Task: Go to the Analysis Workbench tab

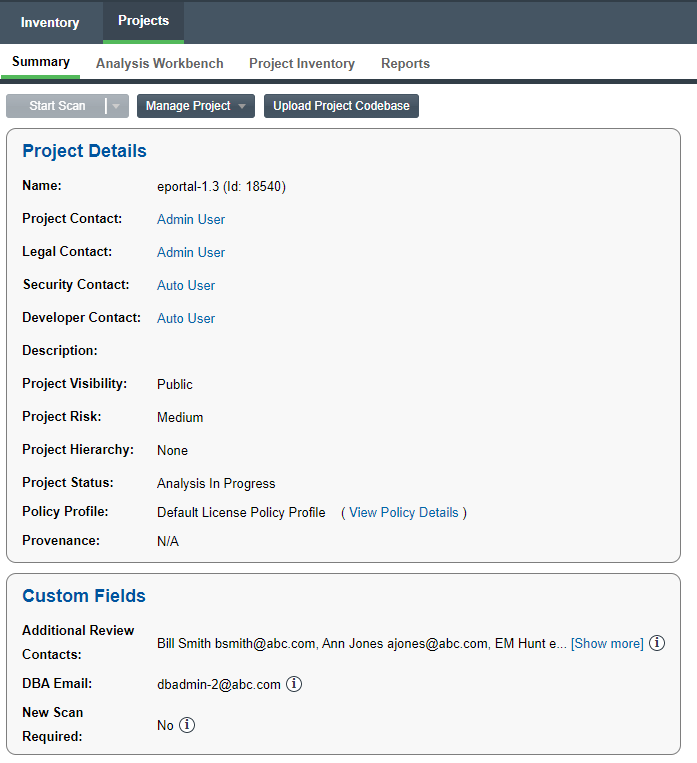Action: pyautogui.click(x=160, y=63)
